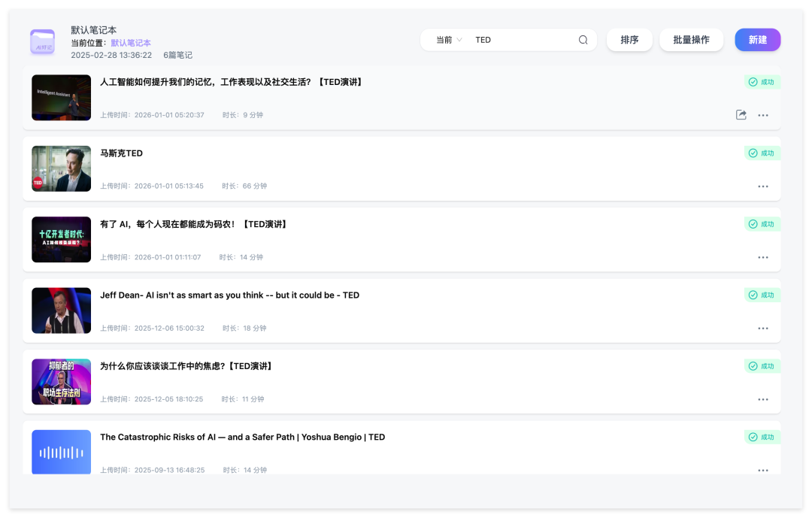
Task: Click 成功 status badge on 有了 AI row
Action: pos(762,224)
